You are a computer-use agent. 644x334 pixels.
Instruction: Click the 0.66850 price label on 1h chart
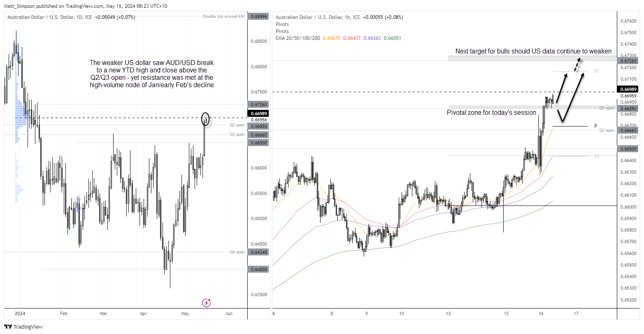coord(628,109)
